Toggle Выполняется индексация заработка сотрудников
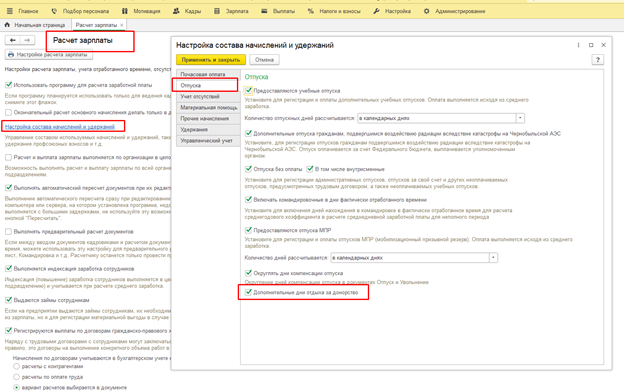The width and height of the screenshot is (624, 391). click(x=8, y=268)
